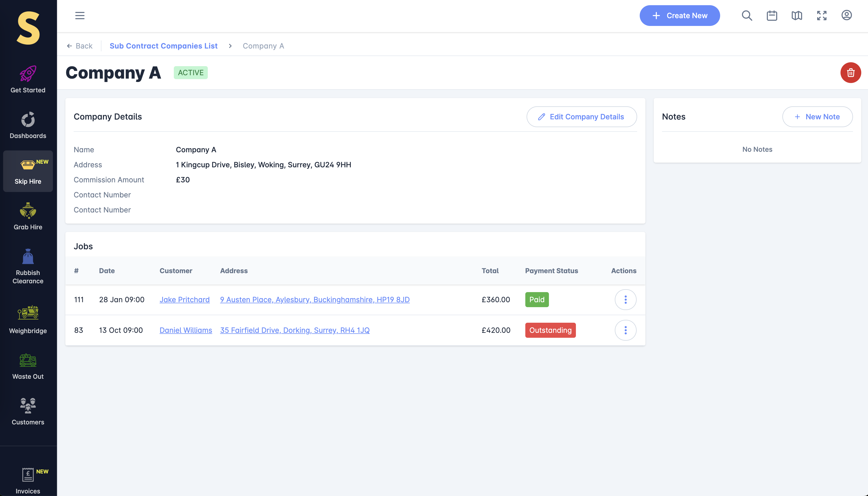Viewport: 868px width, 496px height.
Task: Open Dashboards from sidebar
Action: click(x=28, y=125)
